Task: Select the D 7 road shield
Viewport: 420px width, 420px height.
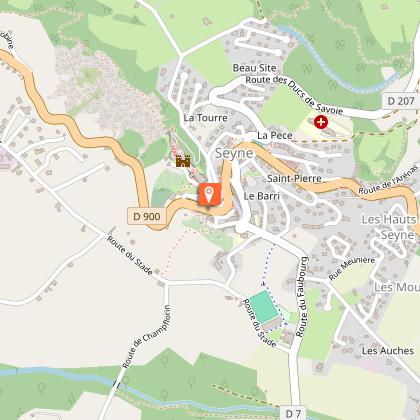Action: [294, 413]
